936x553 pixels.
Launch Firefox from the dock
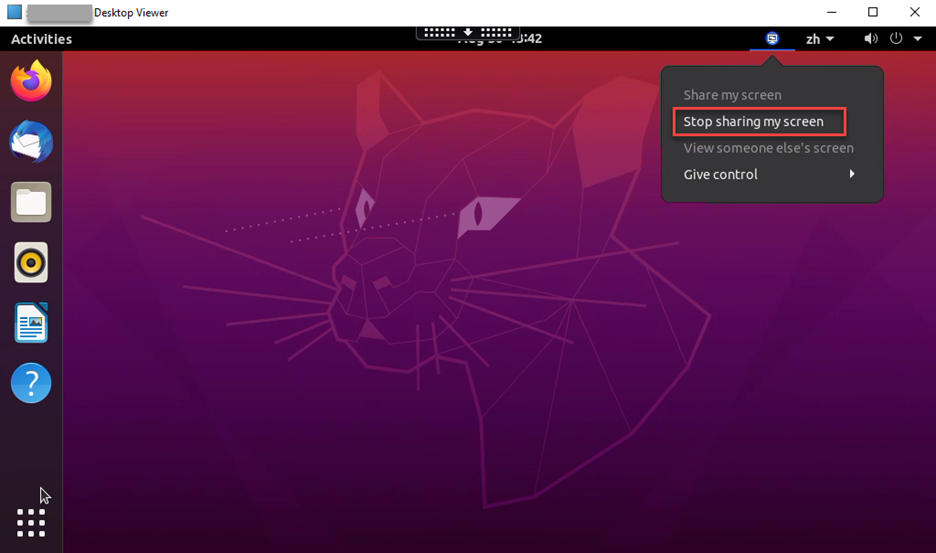coord(31,81)
